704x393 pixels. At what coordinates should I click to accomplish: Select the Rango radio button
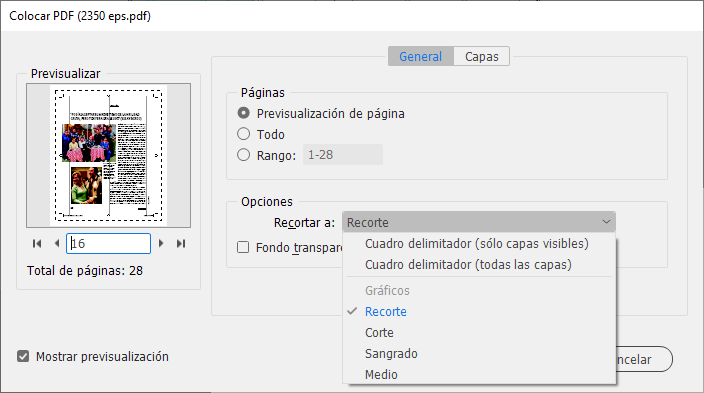pos(243,155)
